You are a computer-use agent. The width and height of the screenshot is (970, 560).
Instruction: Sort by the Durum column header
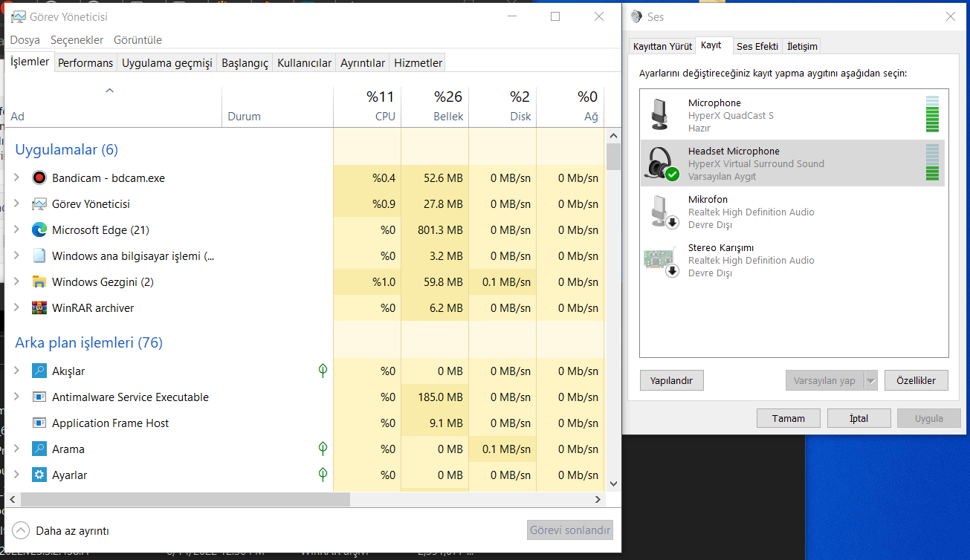[278, 106]
